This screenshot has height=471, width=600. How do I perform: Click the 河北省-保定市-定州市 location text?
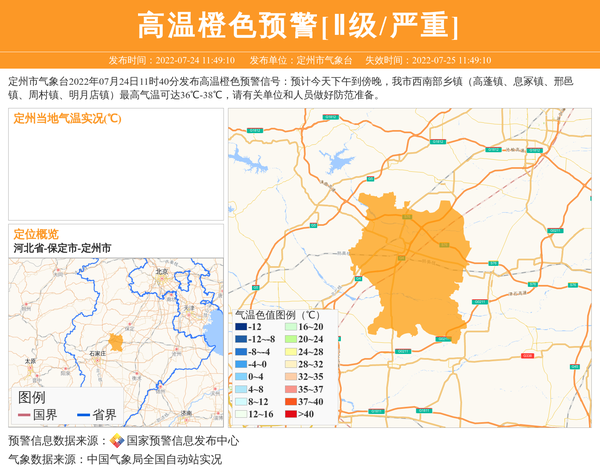click(62, 248)
